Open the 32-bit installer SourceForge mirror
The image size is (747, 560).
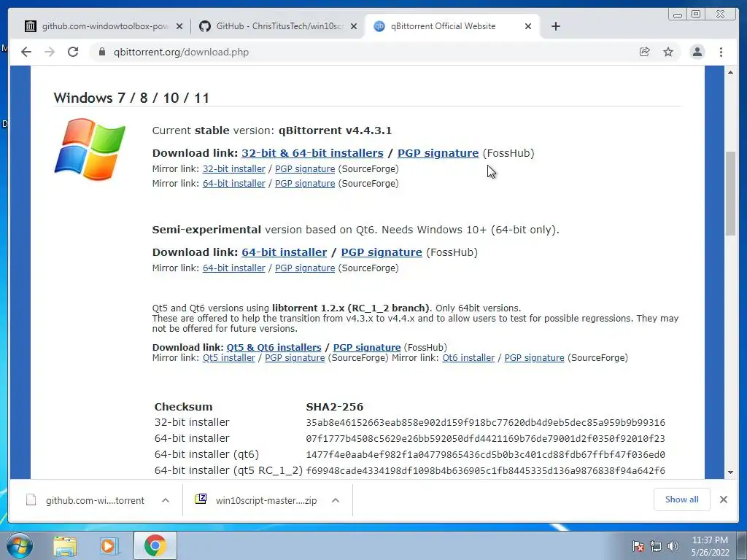point(234,169)
